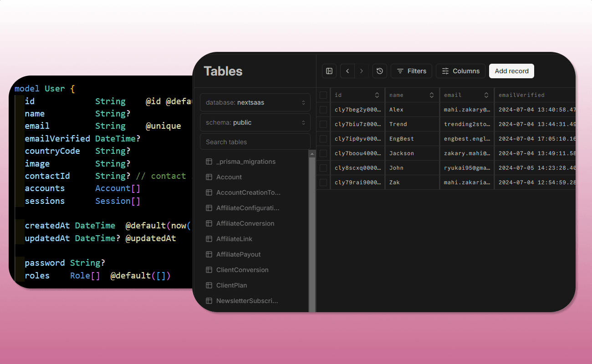The image size is (592, 364).
Task: Go to next page arrow
Action: [362, 71]
